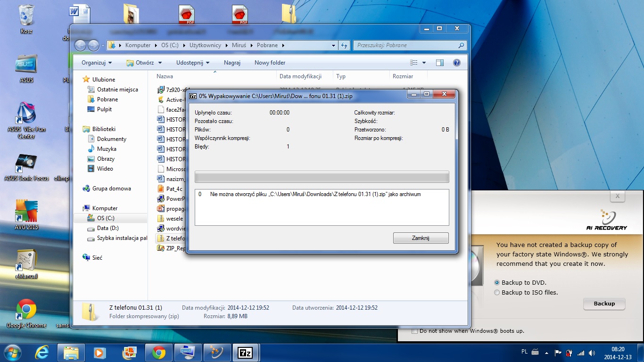Select Backup to ISO files option
Screen dimensions: 644x362
497,293
